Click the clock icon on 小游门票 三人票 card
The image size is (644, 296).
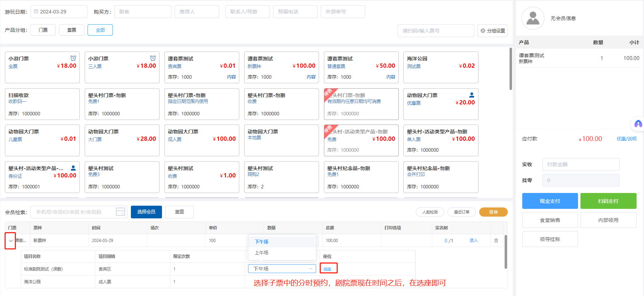[153, 58]
